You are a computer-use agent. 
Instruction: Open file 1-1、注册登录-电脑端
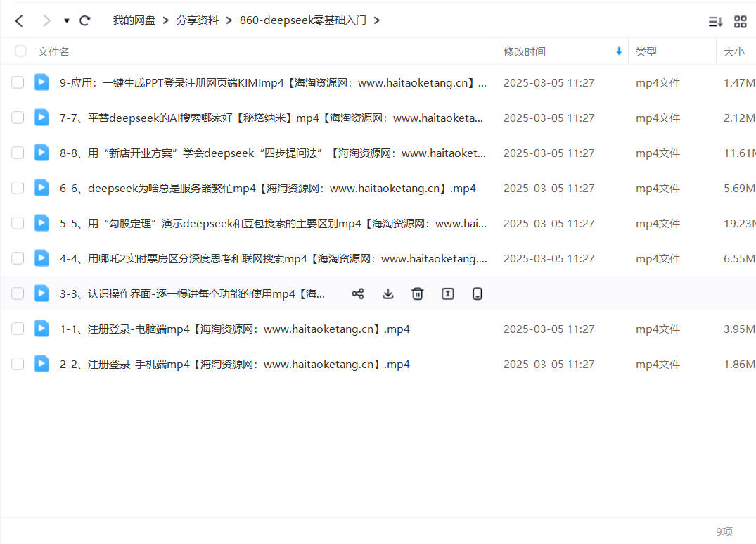point(234,329)
